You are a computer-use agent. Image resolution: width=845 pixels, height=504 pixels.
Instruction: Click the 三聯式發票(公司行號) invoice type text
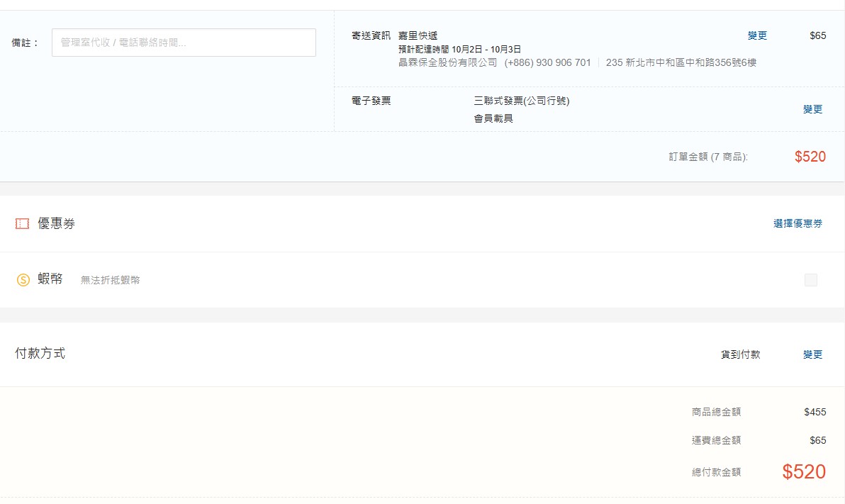click(521, 101)
